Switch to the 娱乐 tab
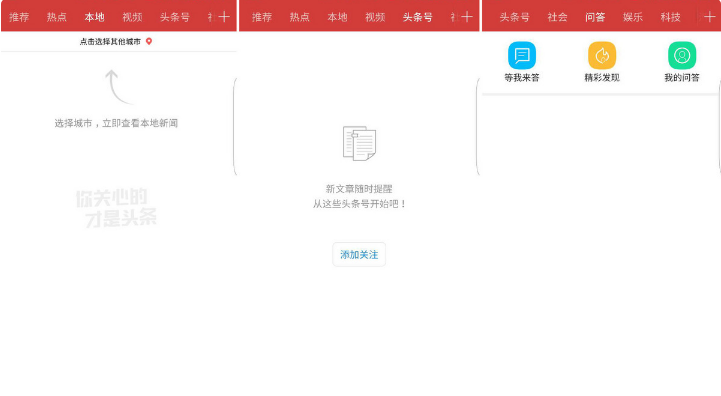Viewport: 721px width, 396px height. (633, 17)
